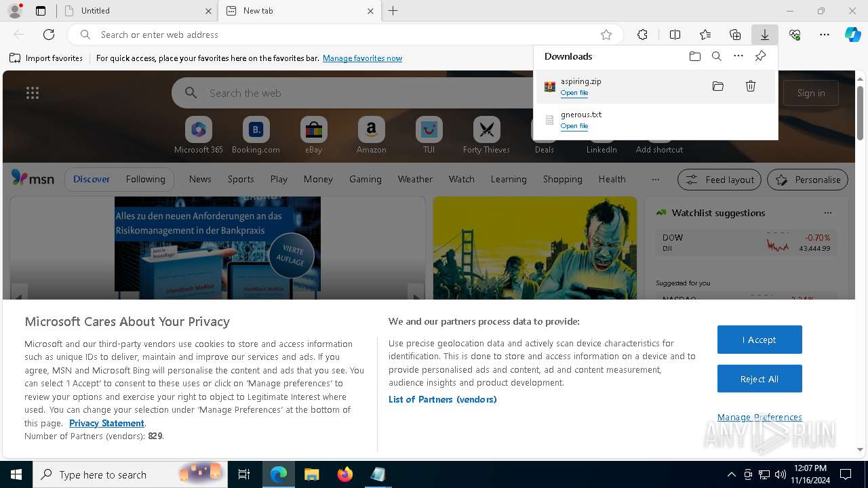Viewport: 868px width, 488px height.
Task: Open Settings and more ellipsis
Action: click(x=825, y=35)
